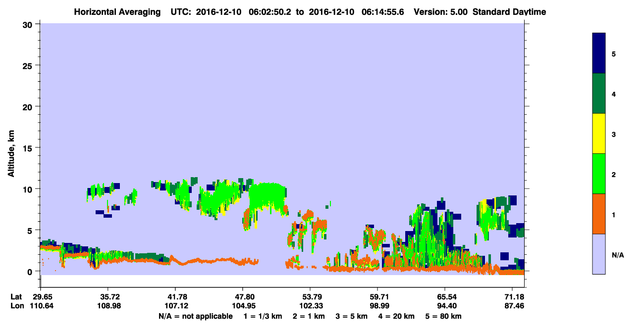The width and height of the screenshot is (644, 330).
Task: Click the bright green colorbar segment labeled 2
Action: pos(599,174)
